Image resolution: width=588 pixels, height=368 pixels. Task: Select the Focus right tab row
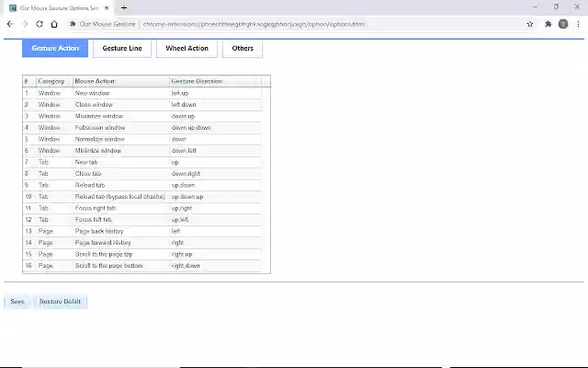pyautogui.click(x=142, y=209)
